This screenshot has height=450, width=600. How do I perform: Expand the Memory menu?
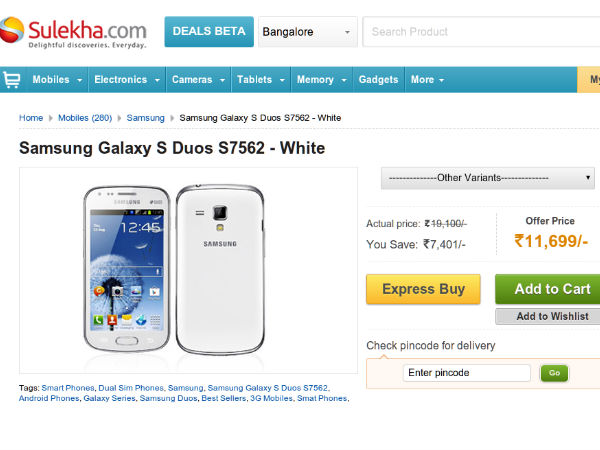(x=320, y=80)
